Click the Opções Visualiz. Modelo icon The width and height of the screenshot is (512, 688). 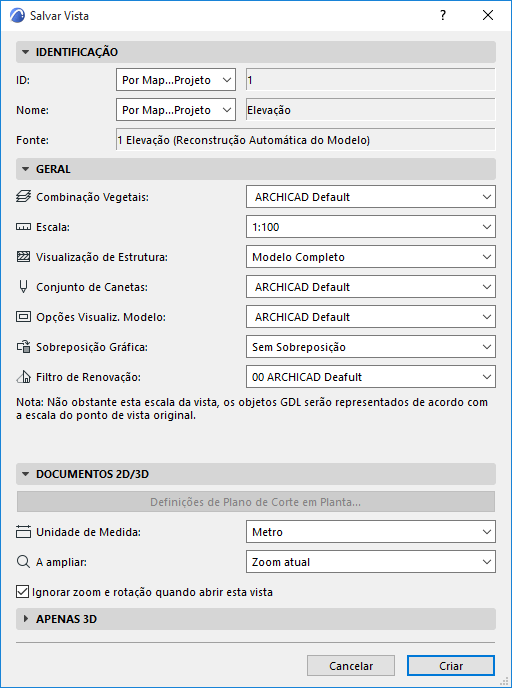point(23,317)
